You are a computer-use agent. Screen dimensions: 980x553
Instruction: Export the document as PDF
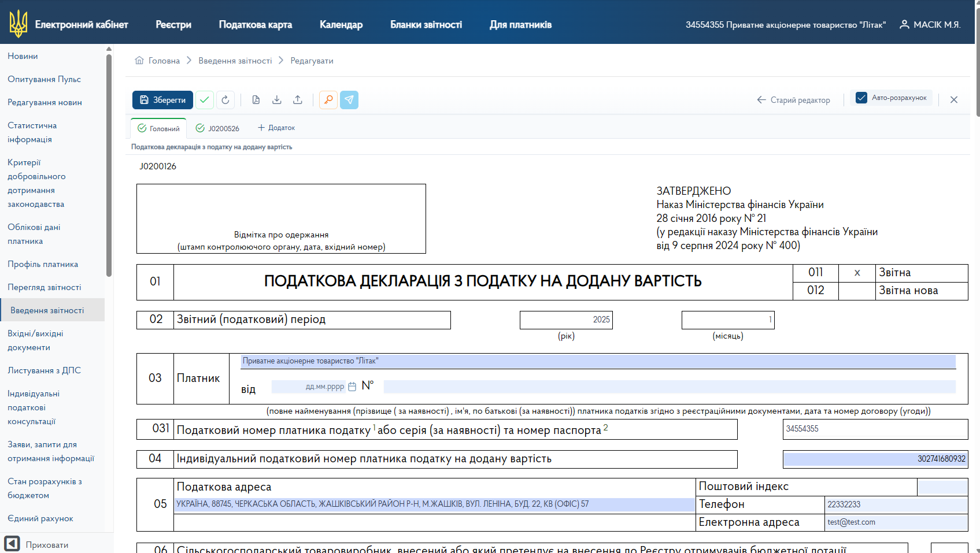(x=256, y=100)
